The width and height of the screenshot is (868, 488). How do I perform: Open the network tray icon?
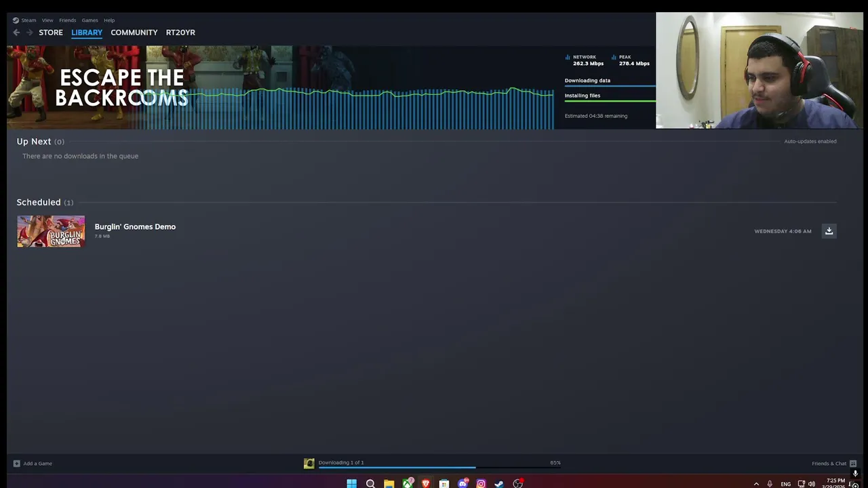click(x=801, y=484)
